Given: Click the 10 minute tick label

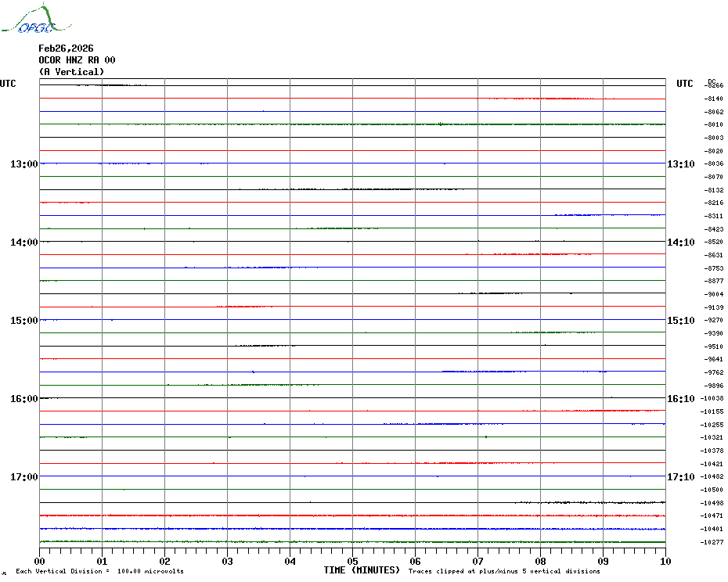Looking at the screenshot, I should [x=665, y=561].
